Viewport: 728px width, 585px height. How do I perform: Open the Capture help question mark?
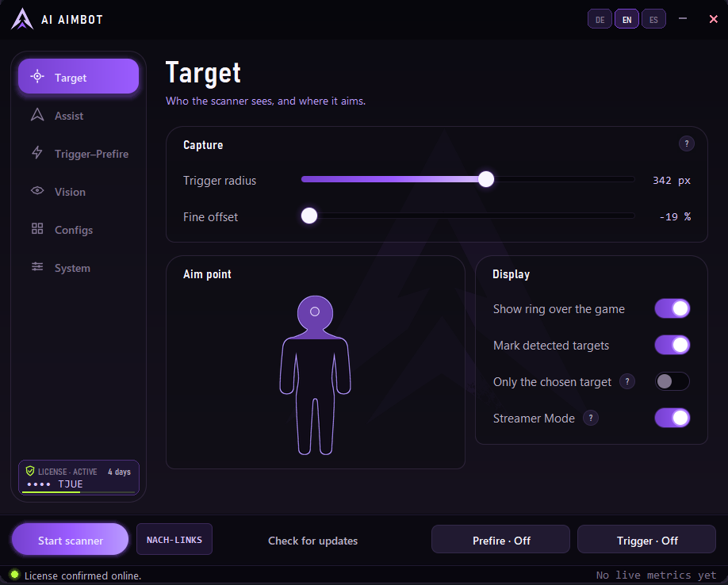pyautogui.click(x=687, y=143)
